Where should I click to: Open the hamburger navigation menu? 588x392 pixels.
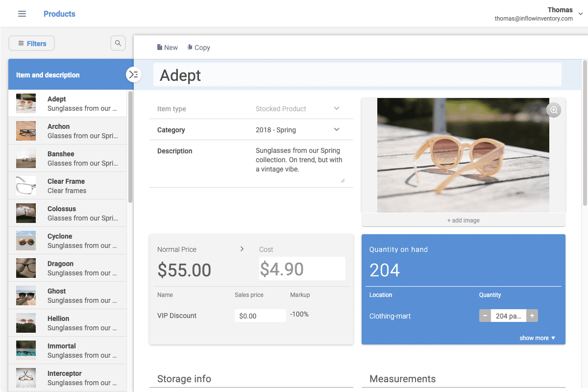pos(22,14)
